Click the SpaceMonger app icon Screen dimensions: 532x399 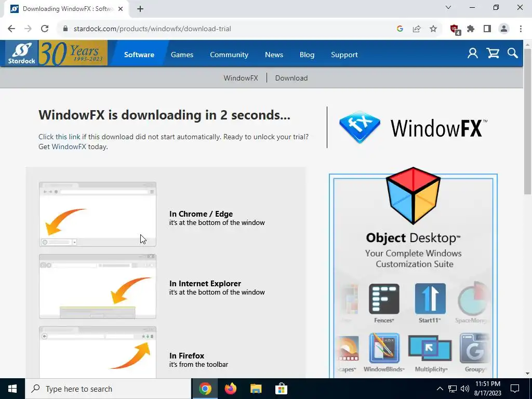point(473,299)
